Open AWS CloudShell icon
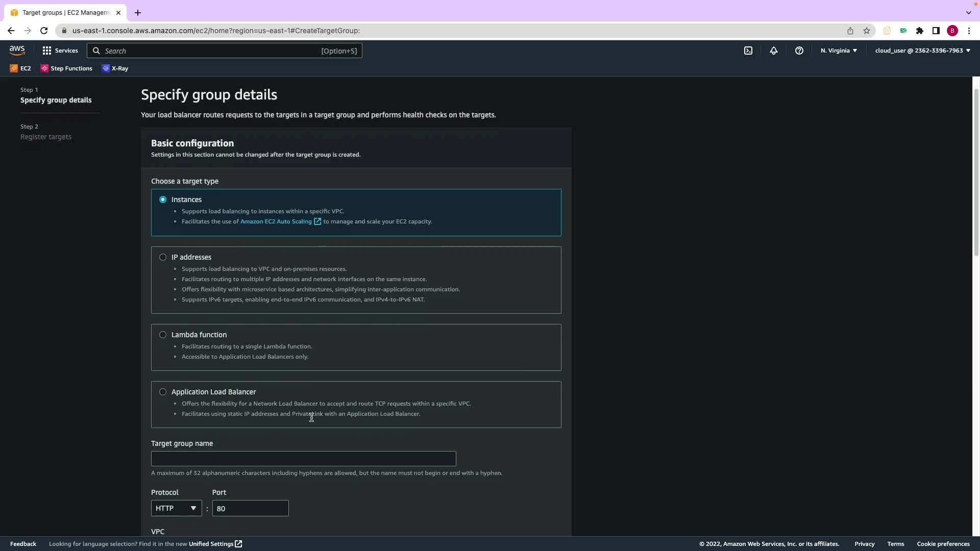 click(748, 51)
